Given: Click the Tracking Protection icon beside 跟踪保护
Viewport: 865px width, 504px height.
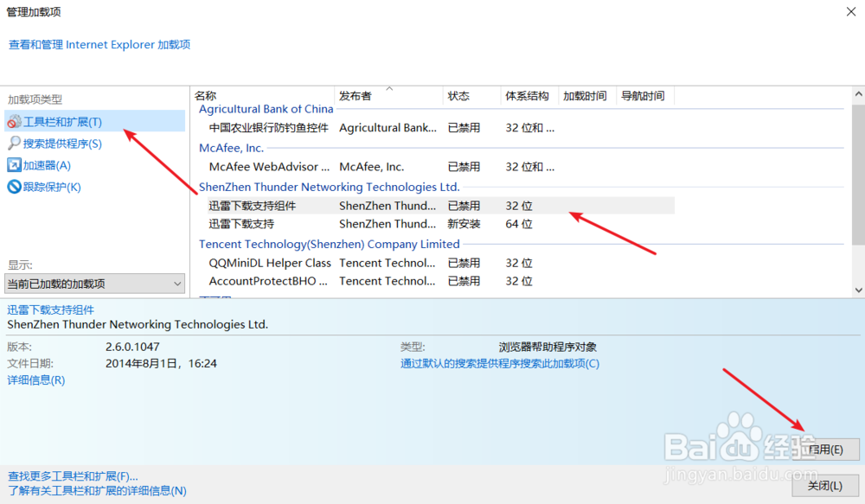Looking at the screenshot, I should [x=15, y=187].
